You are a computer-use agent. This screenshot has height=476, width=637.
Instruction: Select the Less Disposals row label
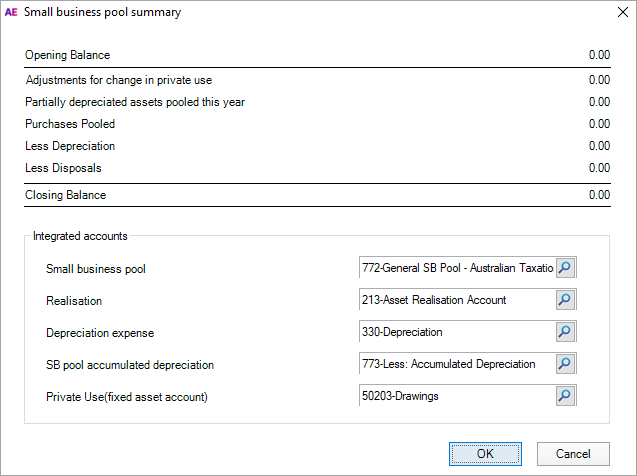(x=63, y=168)
